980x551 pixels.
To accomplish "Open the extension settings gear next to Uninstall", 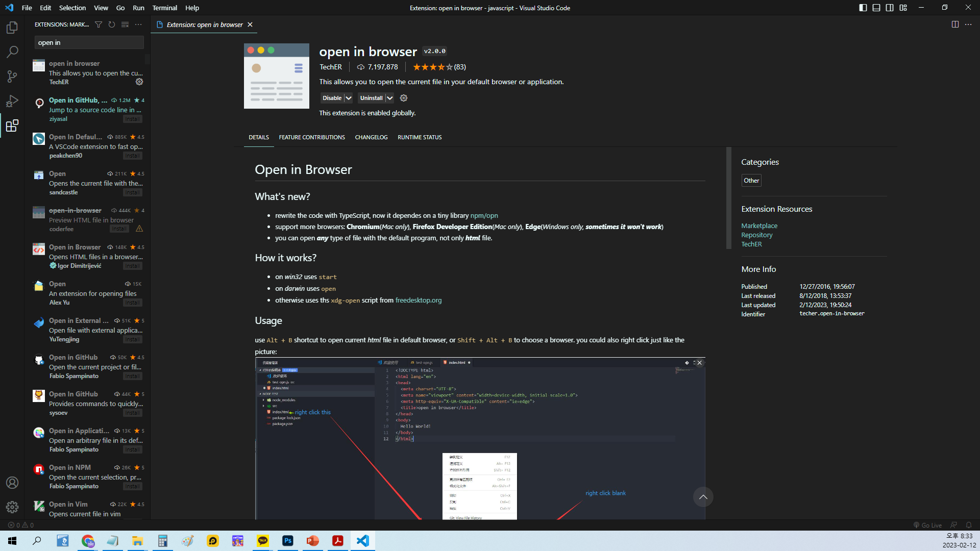I will pos(404,98).
